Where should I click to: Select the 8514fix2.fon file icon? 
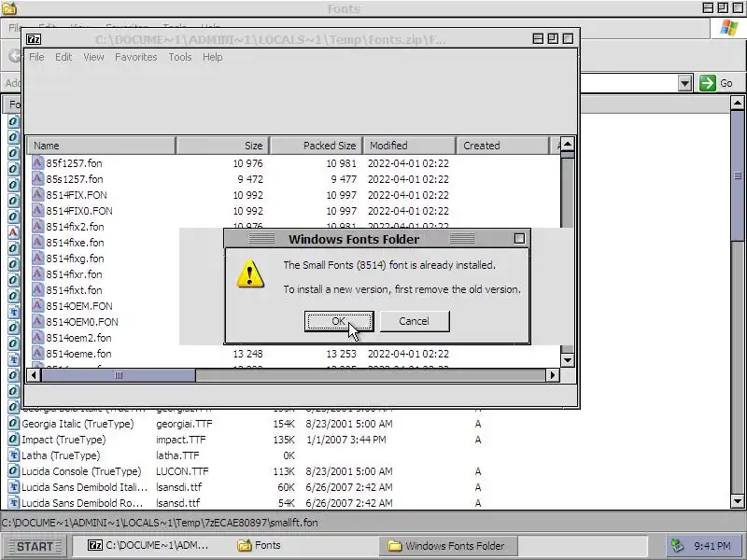(x=37, y=226)
